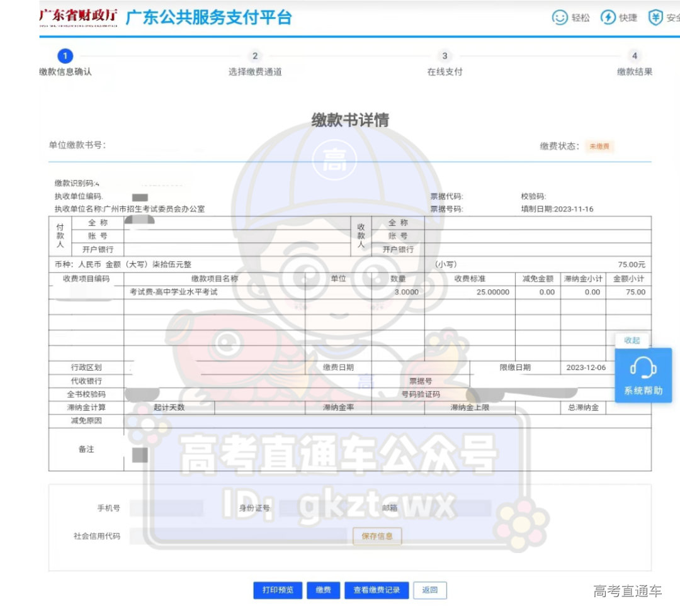Viewport: 680px width, 616px height.
Task: Click the 保存信息 button
Action: click(x=377, y=537)
